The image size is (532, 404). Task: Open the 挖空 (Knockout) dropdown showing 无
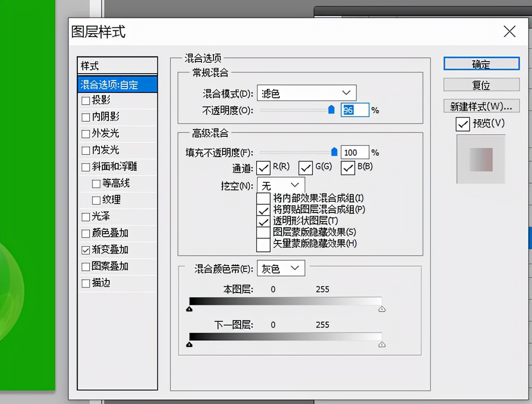281,185
